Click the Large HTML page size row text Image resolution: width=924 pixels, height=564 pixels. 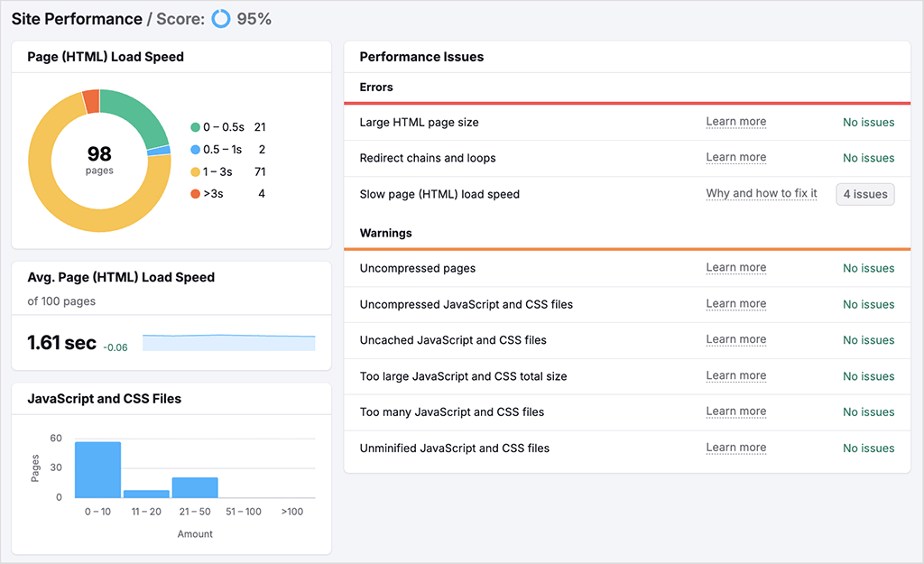[419, 123]
